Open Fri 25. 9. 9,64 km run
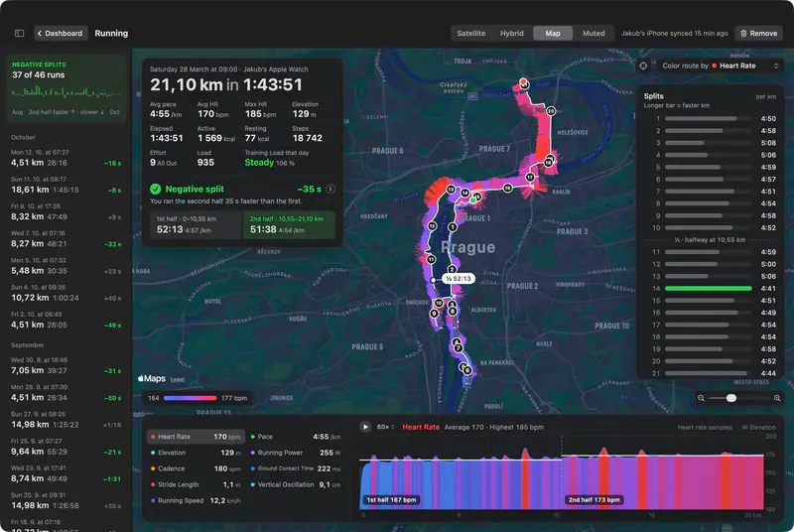The width and height of the screenshot is (794, 532). [66, 447]
